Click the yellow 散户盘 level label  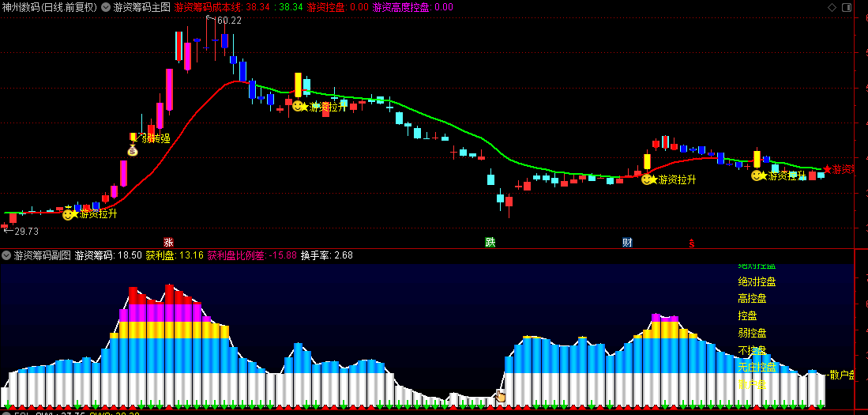[x=753, y=384]
